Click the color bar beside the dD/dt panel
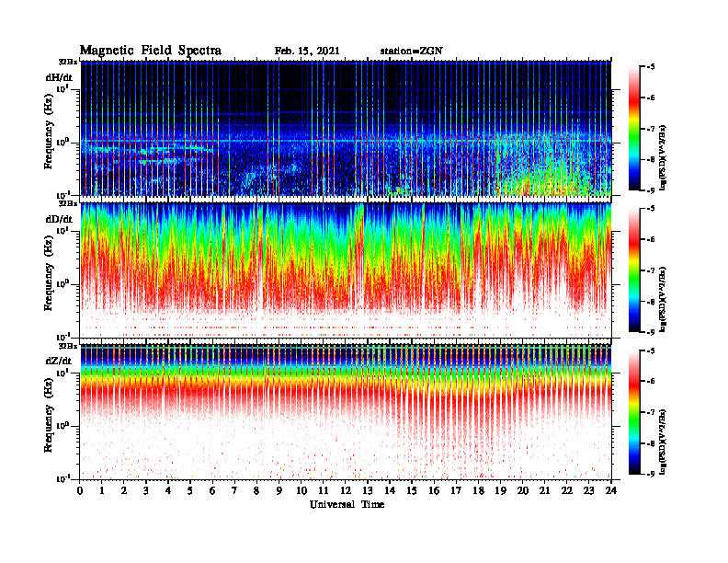 click(634, 270)
